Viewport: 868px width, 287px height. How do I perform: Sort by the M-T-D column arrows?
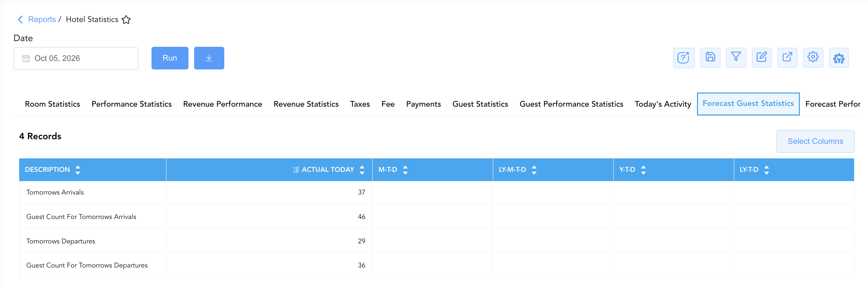pos(405,170)
